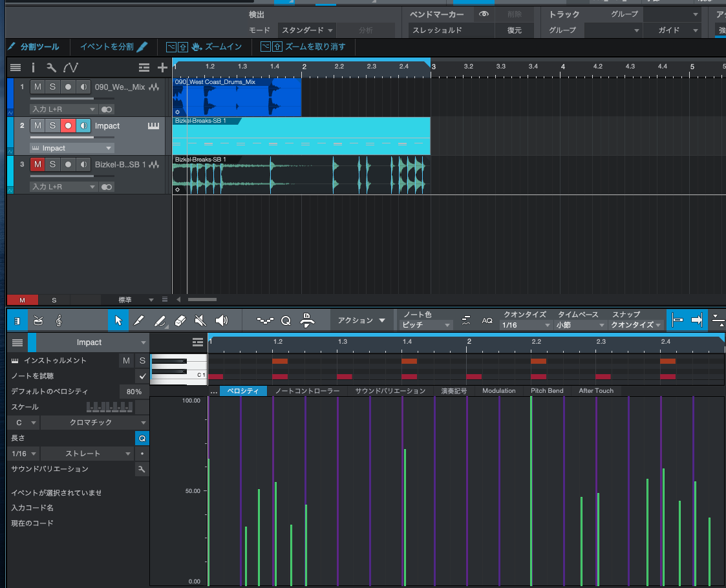Viewport: 726px width, 588px height.
Task: Expand the クロマチック scale type dropdown
Action: (94, 423)
